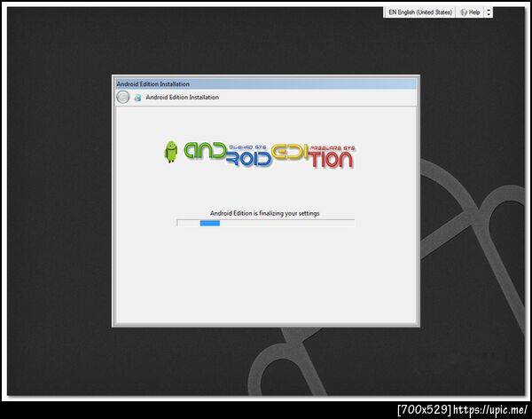
Task: Click the green Android robot logo
Action: coord(170,152)
